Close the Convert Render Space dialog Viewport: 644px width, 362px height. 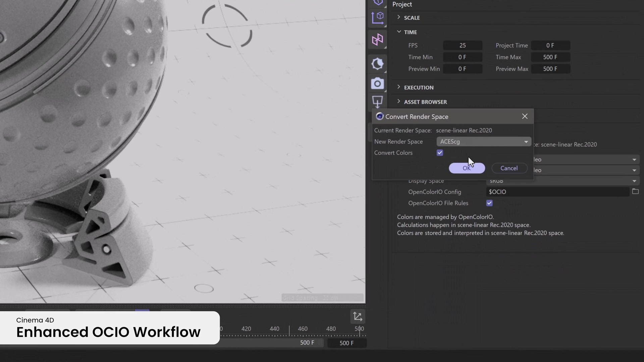point(525,116)
